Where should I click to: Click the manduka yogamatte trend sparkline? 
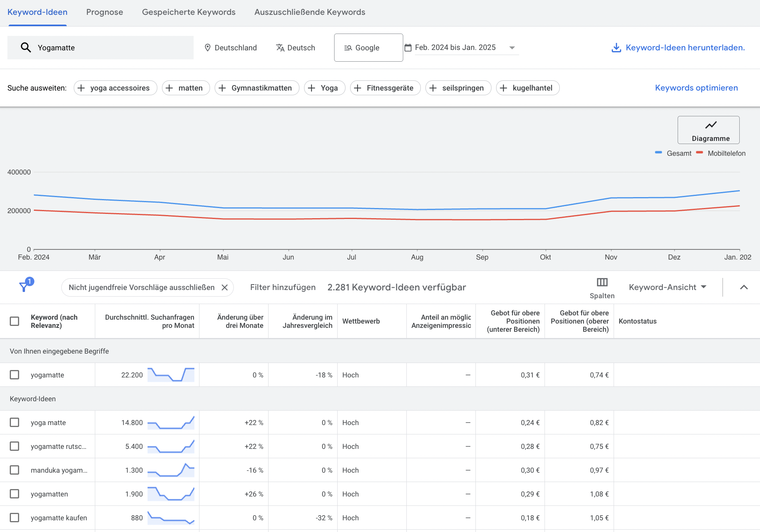point(171,470)
